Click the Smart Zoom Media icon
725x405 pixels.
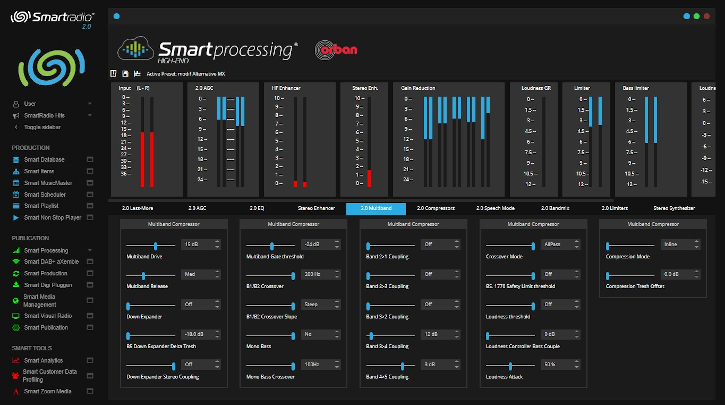click(16, 392)
